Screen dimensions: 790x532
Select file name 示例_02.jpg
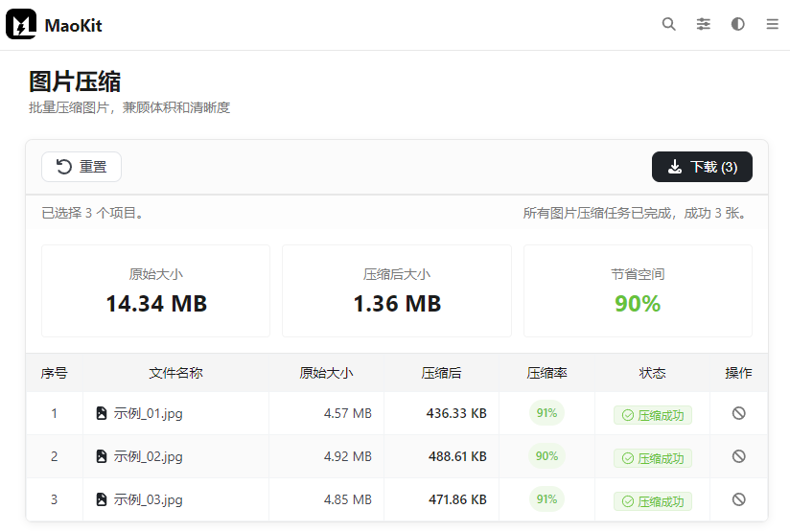148,457
